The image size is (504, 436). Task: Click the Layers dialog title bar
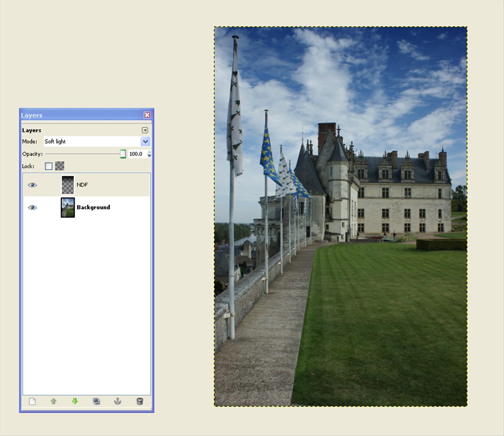(86, 115)
